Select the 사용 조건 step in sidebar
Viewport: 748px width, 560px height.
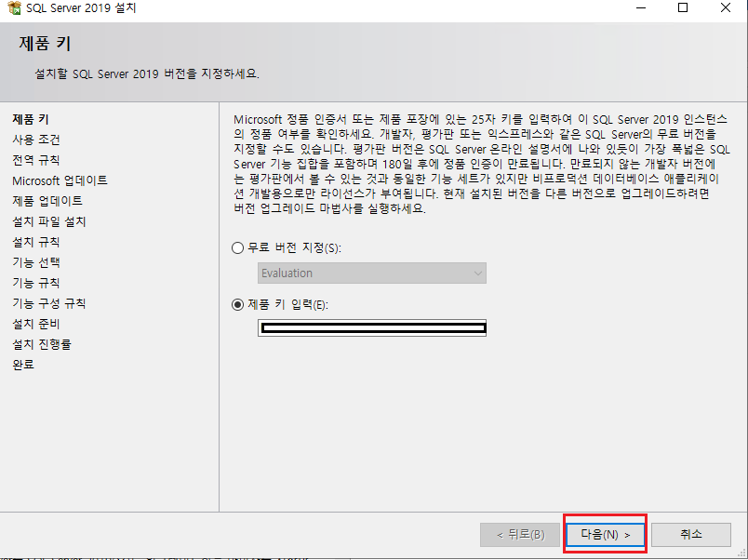[36, 140]
